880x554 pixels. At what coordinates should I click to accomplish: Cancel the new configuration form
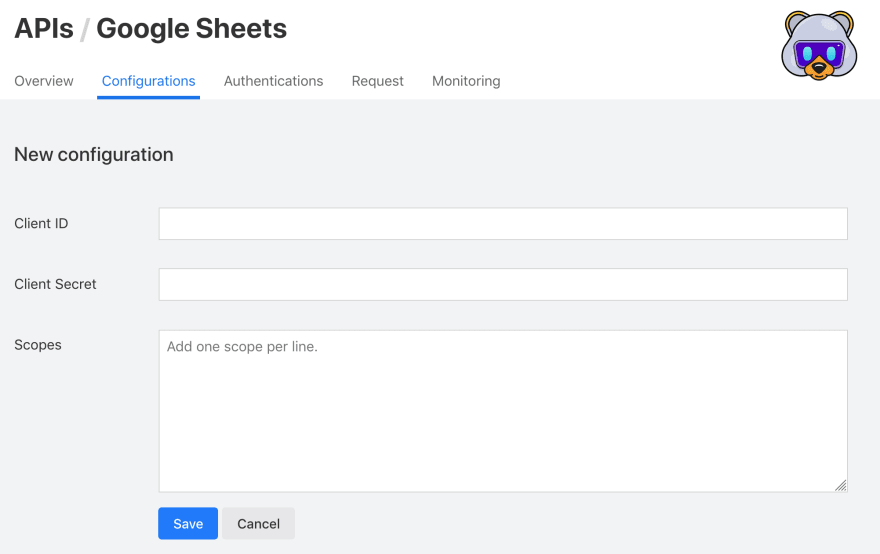click(x=258, y=524)
